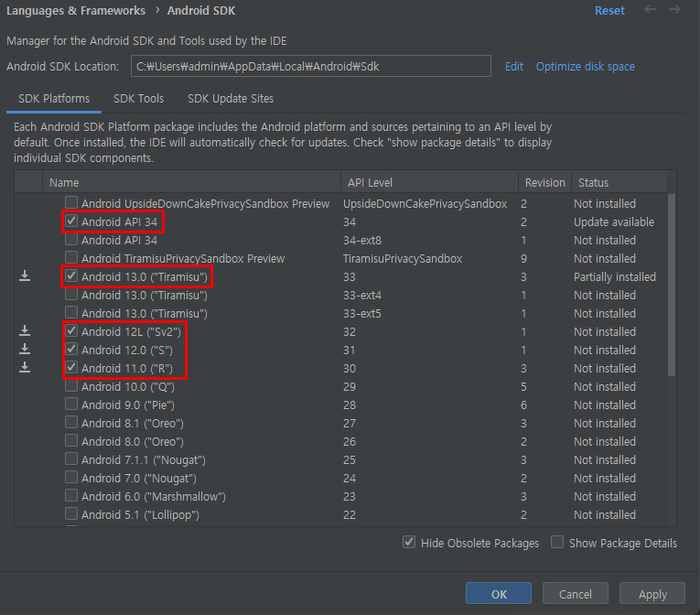Click Languages & Frameworks breadcrumb
700x615 pixels.
(76, 11)
